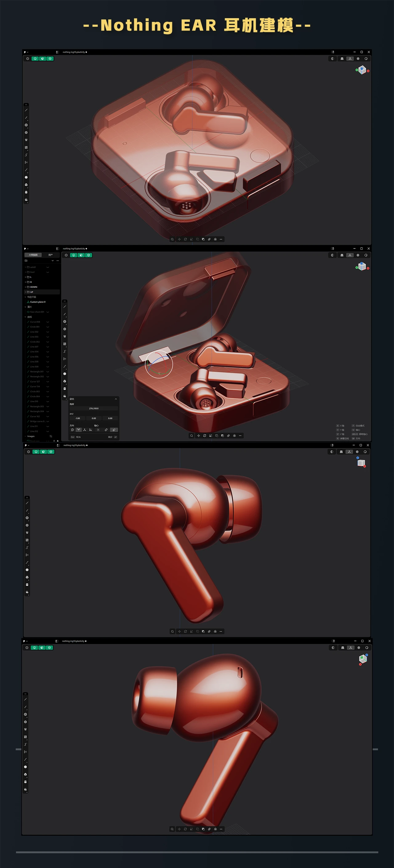Select the Line tool in the top window
Screen dimensions: 394x868
[26, 110]
